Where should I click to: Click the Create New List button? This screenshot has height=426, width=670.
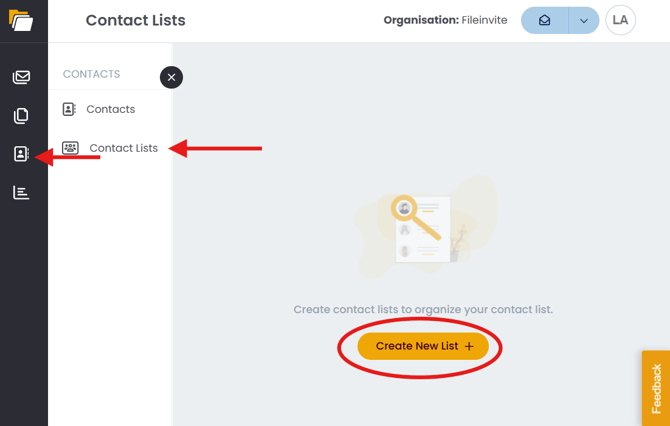click(x=423, y=346)
